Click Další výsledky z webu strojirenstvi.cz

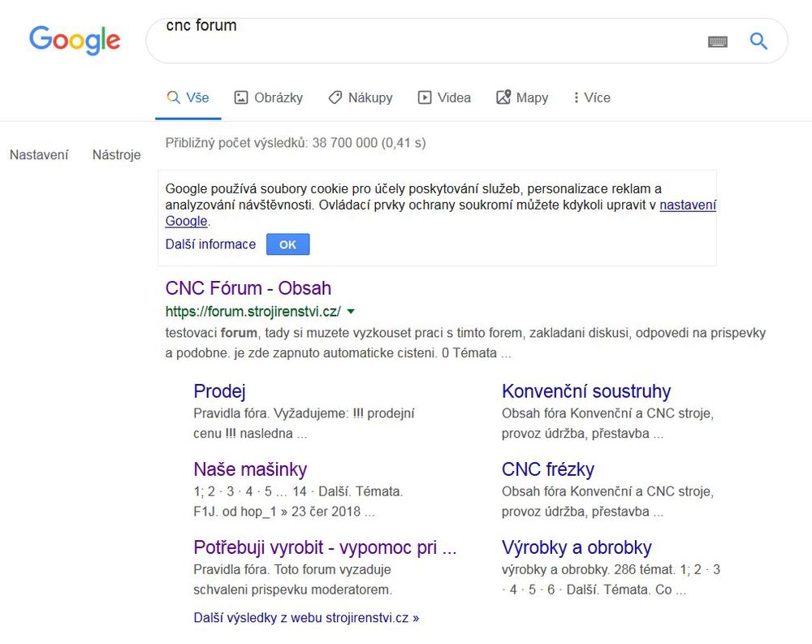click(306, 617)
